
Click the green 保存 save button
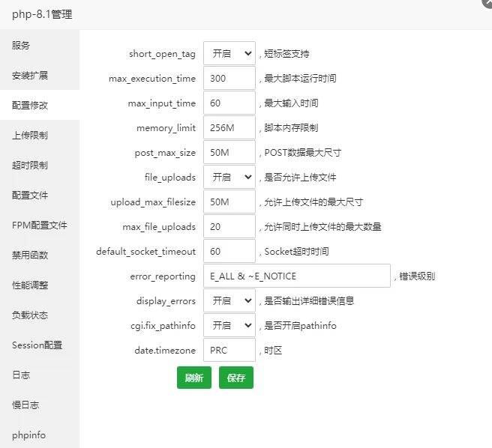click(236, 378)
